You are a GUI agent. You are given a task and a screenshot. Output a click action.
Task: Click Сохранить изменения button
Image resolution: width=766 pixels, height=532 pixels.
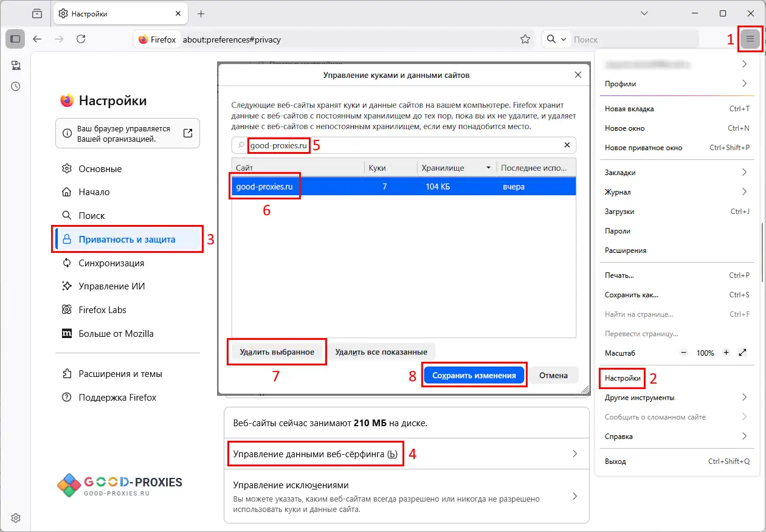[474, 375]
